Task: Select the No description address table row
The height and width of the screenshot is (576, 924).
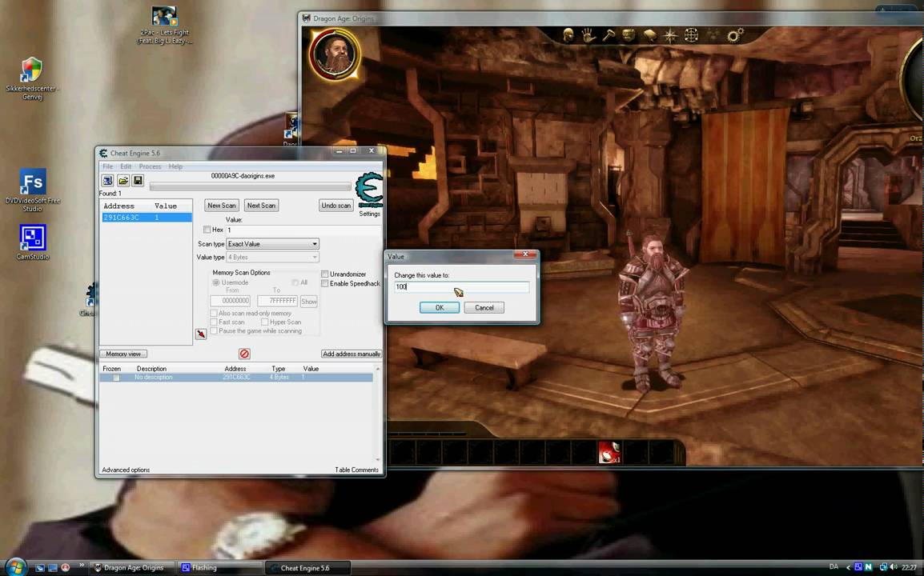Action: point(236,378)
